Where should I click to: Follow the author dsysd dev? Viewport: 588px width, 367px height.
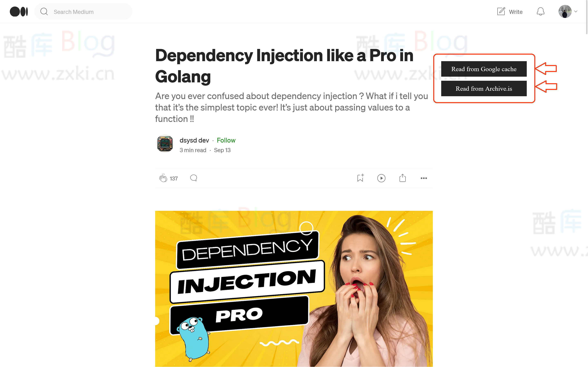(226, 140)
